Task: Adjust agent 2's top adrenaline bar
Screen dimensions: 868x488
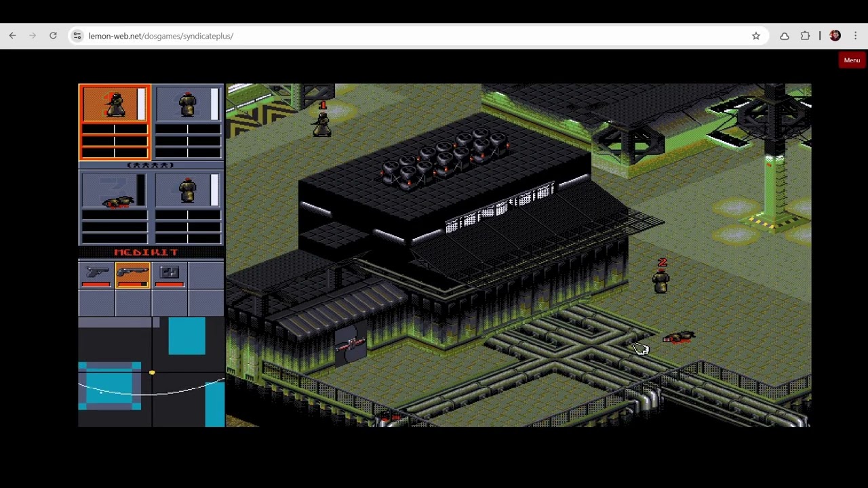Action: (188, 129)
